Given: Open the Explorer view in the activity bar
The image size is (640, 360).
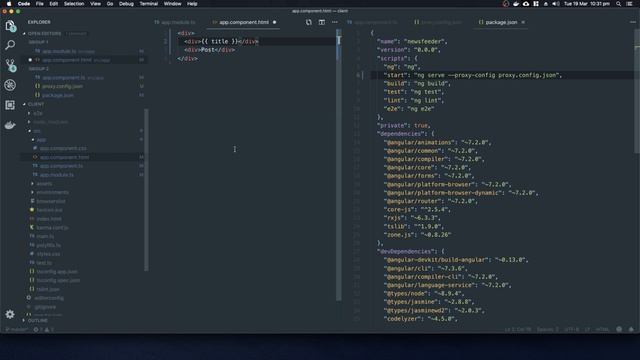Looking at the screenshot, I should tap(10, 26).
